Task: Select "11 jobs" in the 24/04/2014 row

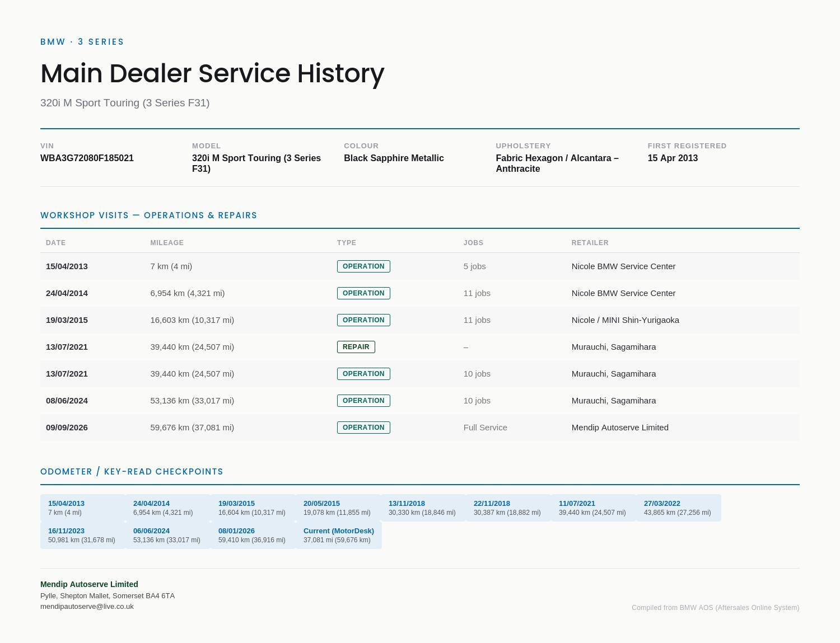Action: tap(477, 293)
